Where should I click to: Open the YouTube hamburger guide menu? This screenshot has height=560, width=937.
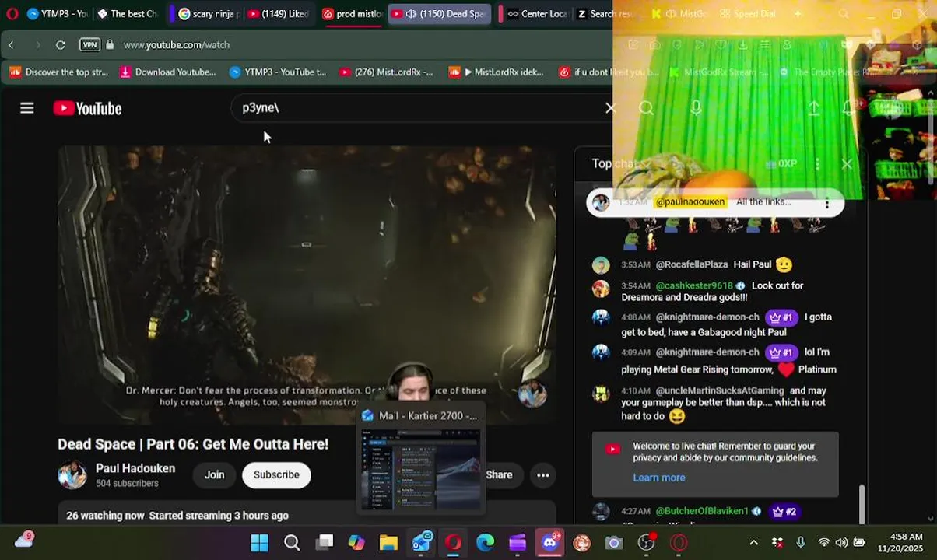click(x=27, y=108)
